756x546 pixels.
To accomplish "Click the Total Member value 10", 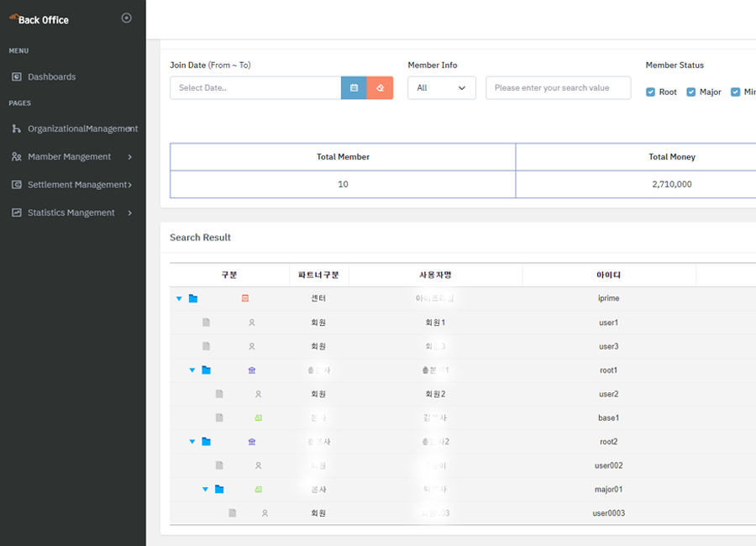I will 343,184.
